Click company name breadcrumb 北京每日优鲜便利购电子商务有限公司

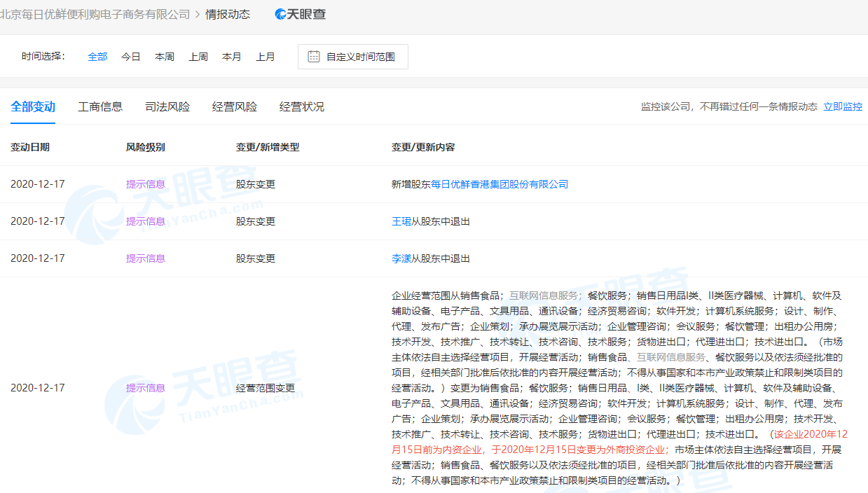point(95,15)
